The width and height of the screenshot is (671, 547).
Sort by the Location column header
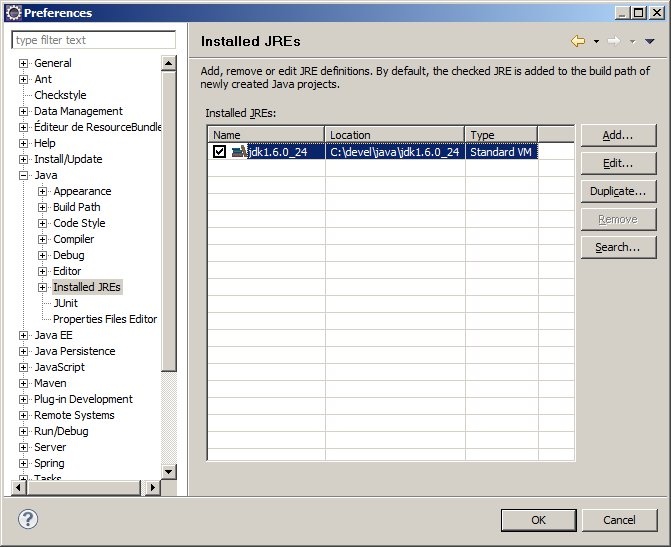pyautogui.click(x=394, y=135)
